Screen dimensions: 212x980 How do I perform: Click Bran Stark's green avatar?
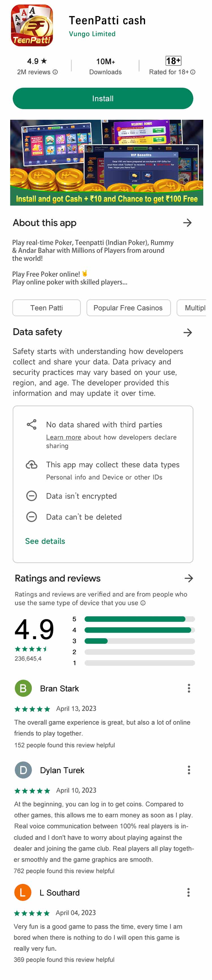23,688
